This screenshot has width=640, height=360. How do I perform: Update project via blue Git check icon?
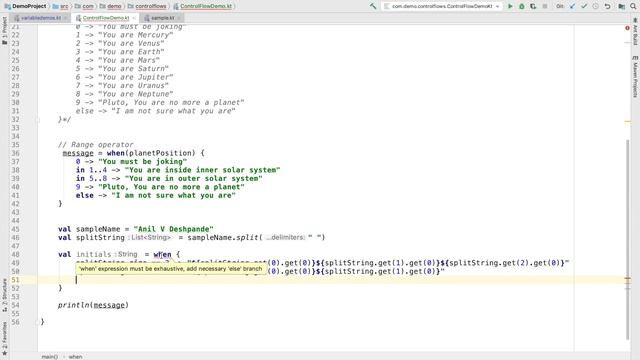(572, 6)
